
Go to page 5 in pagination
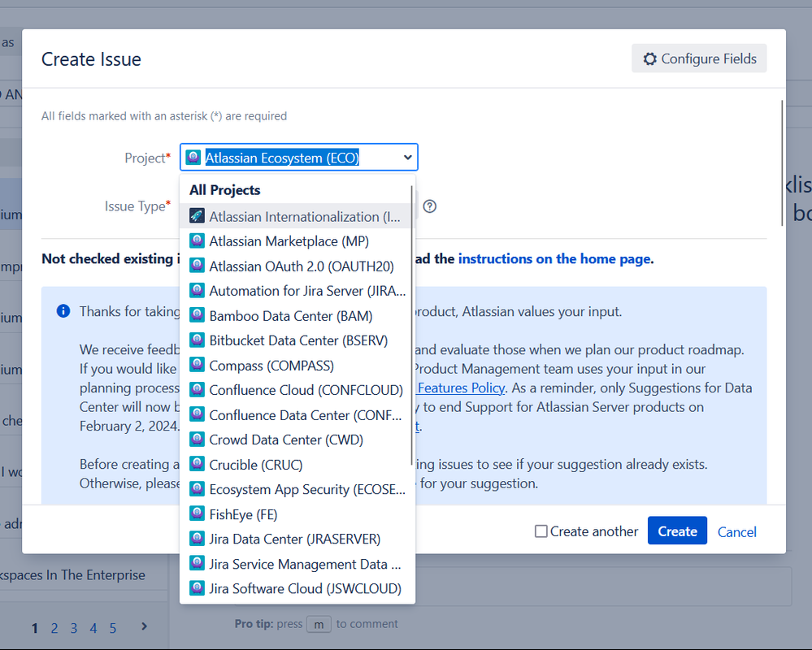(113, 628)
